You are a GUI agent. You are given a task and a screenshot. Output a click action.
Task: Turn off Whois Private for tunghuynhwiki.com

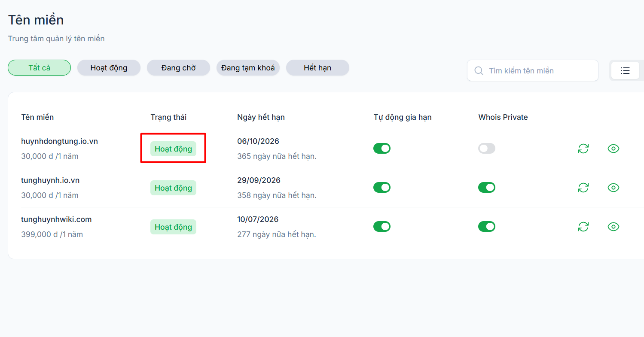[487, 227]
